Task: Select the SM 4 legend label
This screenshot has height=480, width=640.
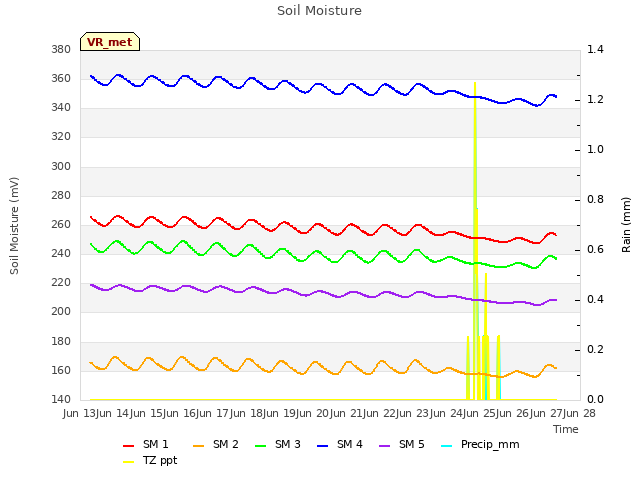Action: click(350, 444)
